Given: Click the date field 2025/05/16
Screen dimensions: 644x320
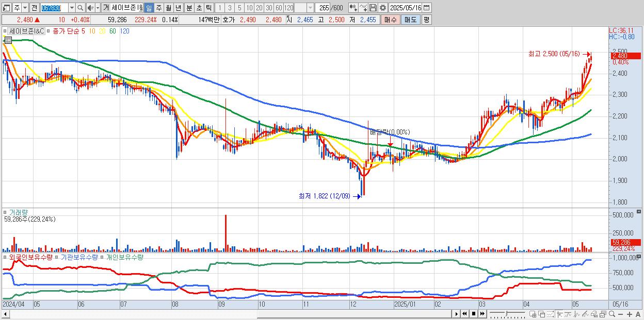Looking at the screenshot, I should [406, 8].
